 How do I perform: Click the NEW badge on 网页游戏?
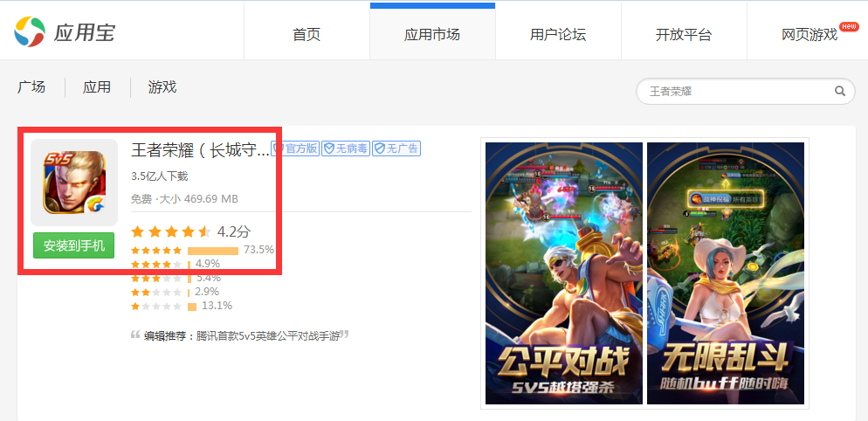coord(849,26)
